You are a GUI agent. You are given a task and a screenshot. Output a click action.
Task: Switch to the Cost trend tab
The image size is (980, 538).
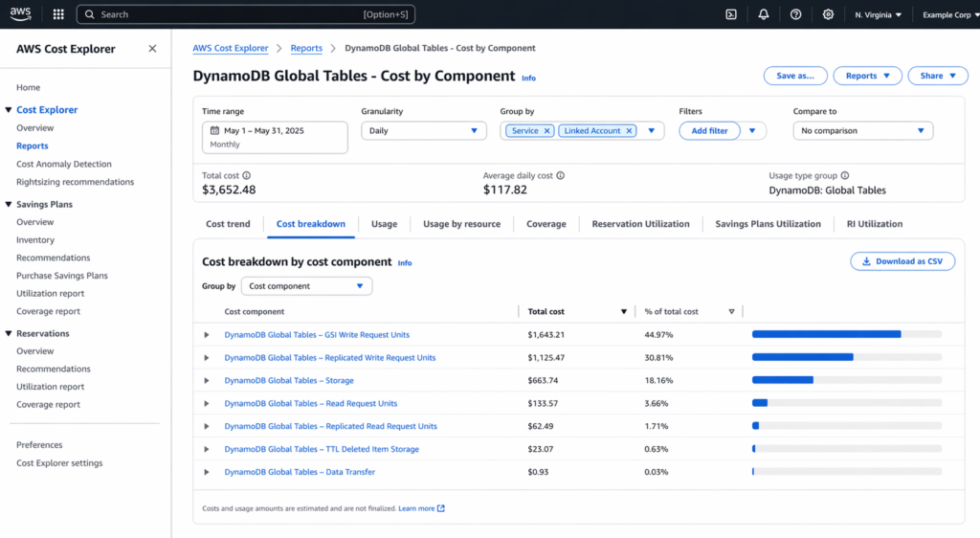(228, 224)
